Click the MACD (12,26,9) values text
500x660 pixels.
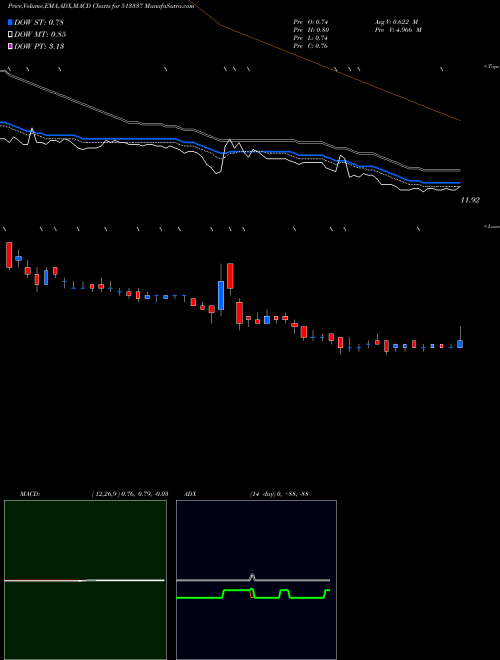(130, 494)
